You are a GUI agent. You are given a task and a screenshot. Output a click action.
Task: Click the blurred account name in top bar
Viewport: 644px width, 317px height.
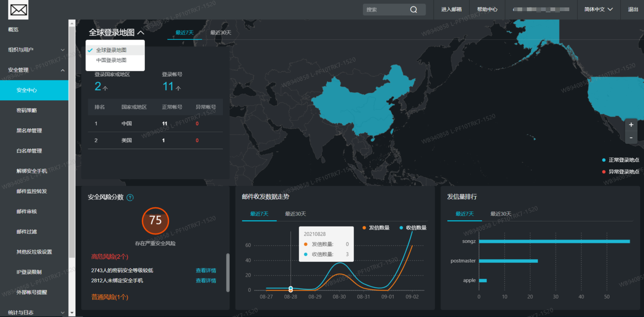coord(541,9)
